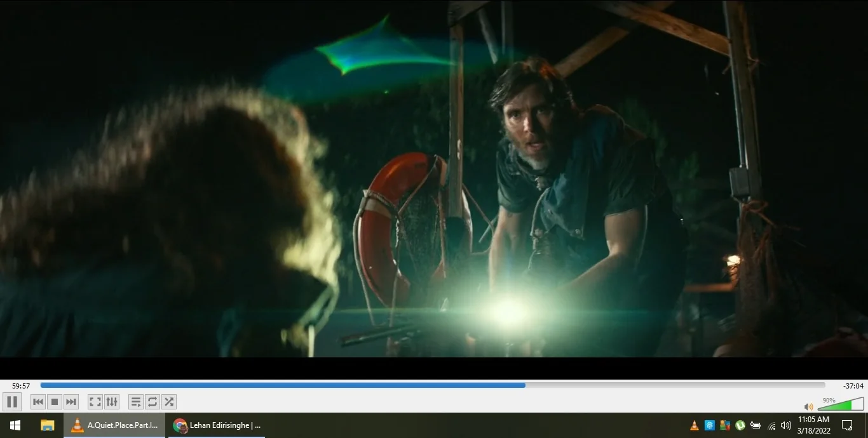Open the colorful blocks tray icon
Viewport: 868px width, 438px height.
click(x=725, y=425)
